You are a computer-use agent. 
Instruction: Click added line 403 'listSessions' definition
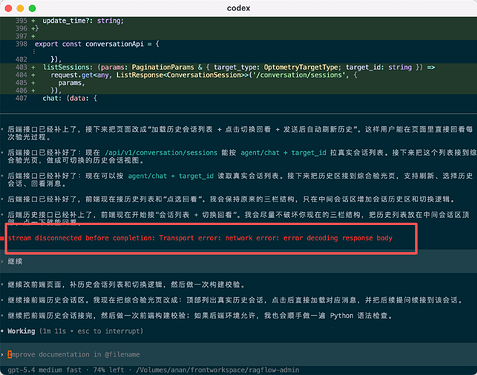[x=239, y=67]
